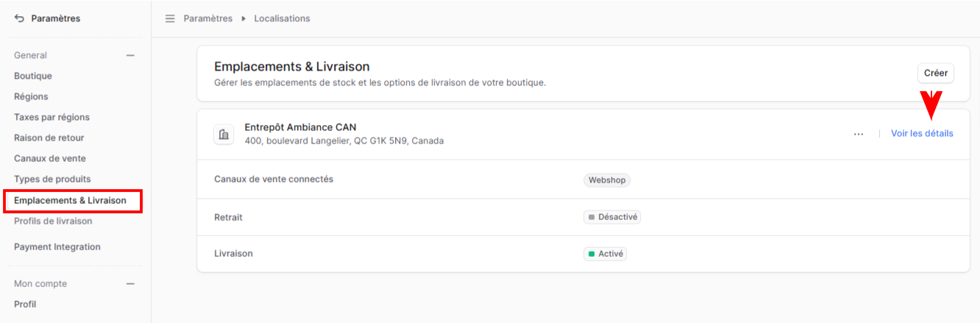
Task: Click the breadcrumb arrow separator
Action: (x=244, y=18)
